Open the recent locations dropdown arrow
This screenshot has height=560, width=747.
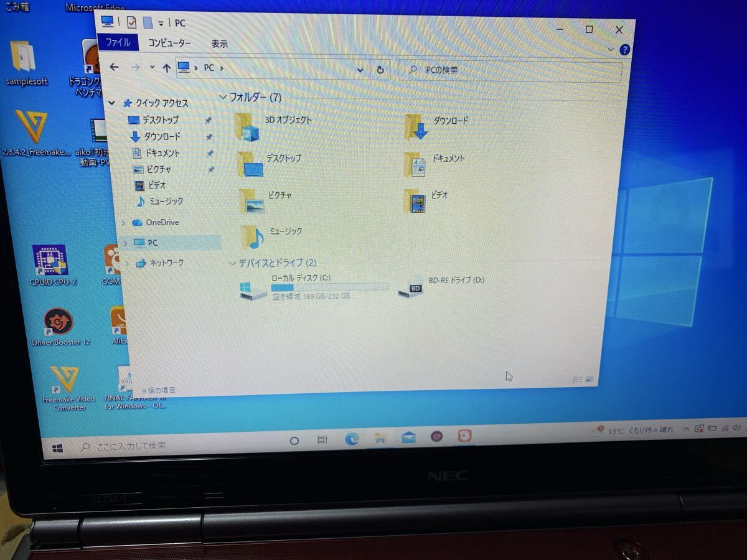click(x=152, y=67)
